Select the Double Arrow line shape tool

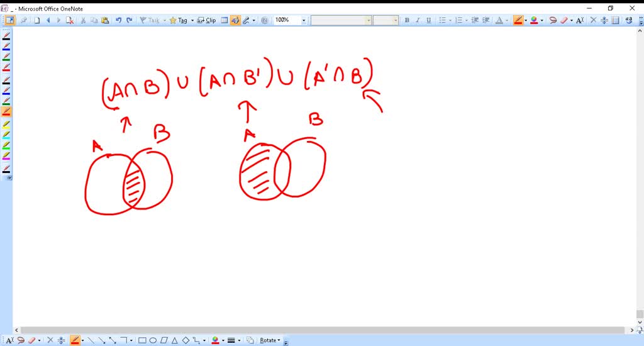point(113,340)
